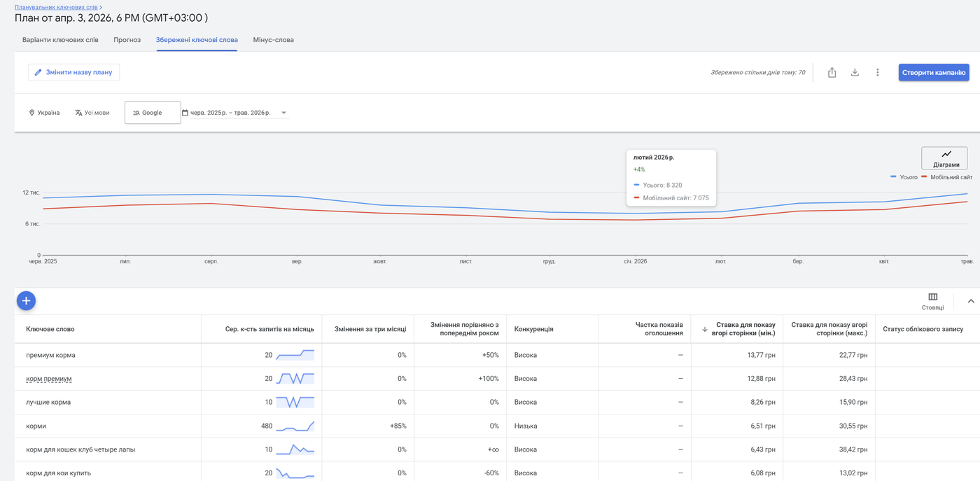The image size is (980, 481).
Task: Click Низька competition value
Action: click(x=526, y=426)
